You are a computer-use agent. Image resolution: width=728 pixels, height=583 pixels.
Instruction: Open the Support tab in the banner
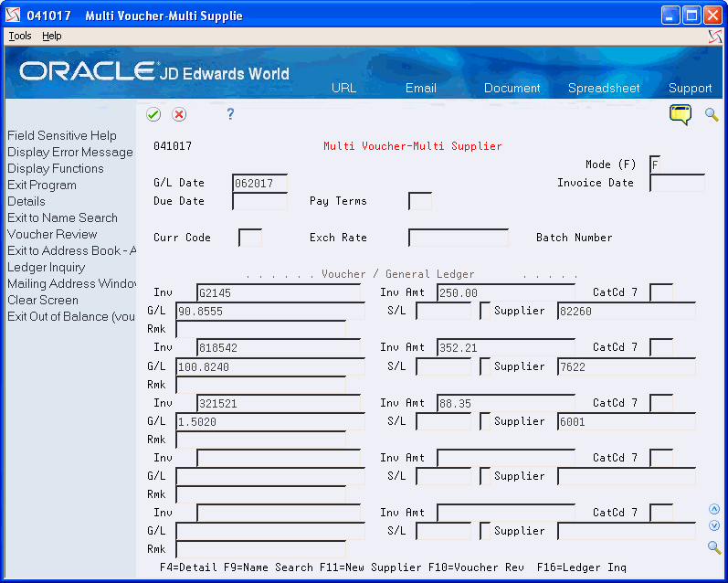click(x=690, y=89)
